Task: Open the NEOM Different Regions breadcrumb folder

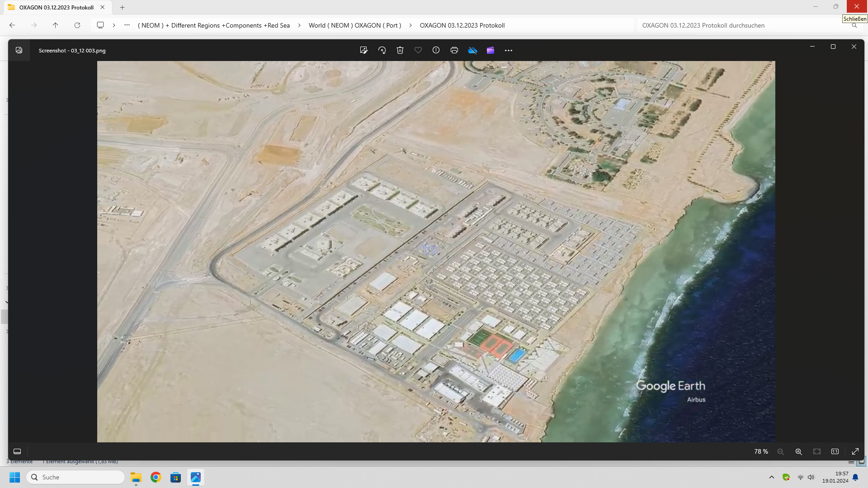Action: pos(214,25)
